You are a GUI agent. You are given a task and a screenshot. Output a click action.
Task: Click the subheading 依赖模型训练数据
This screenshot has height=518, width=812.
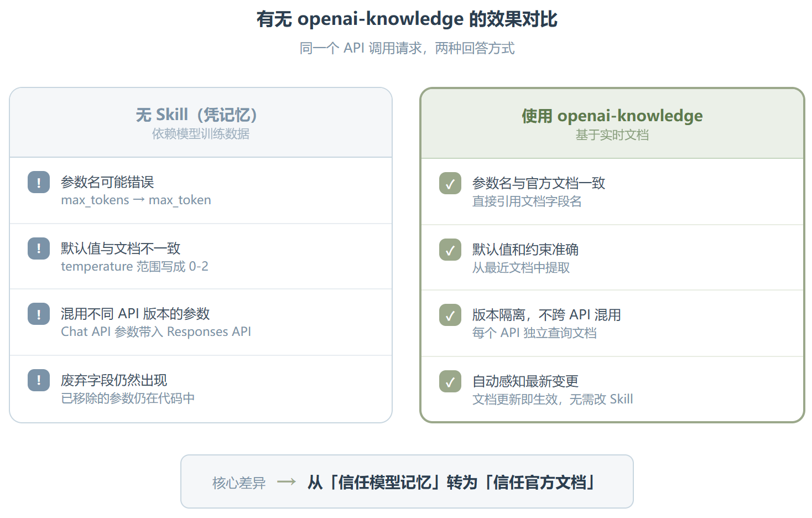201,134
